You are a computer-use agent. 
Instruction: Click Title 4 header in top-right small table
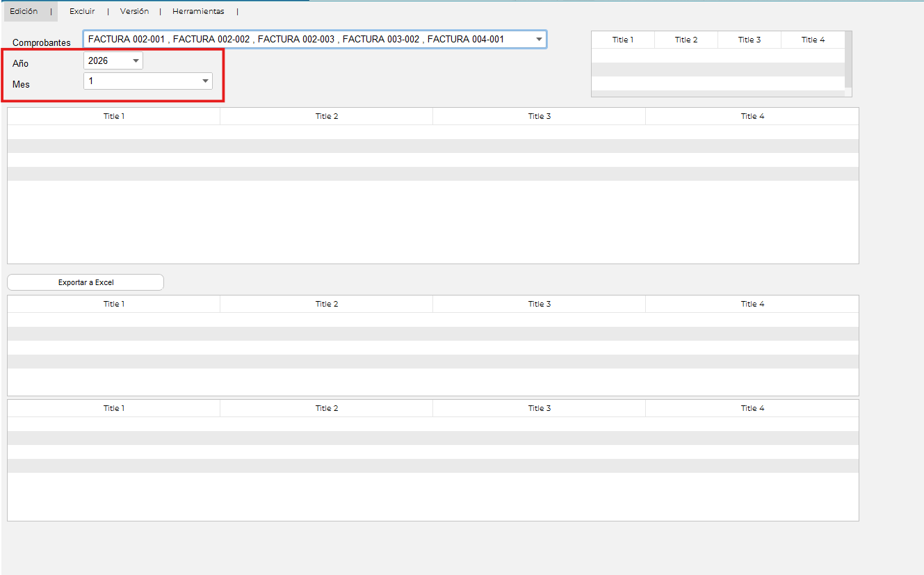(x=813, y=40)
